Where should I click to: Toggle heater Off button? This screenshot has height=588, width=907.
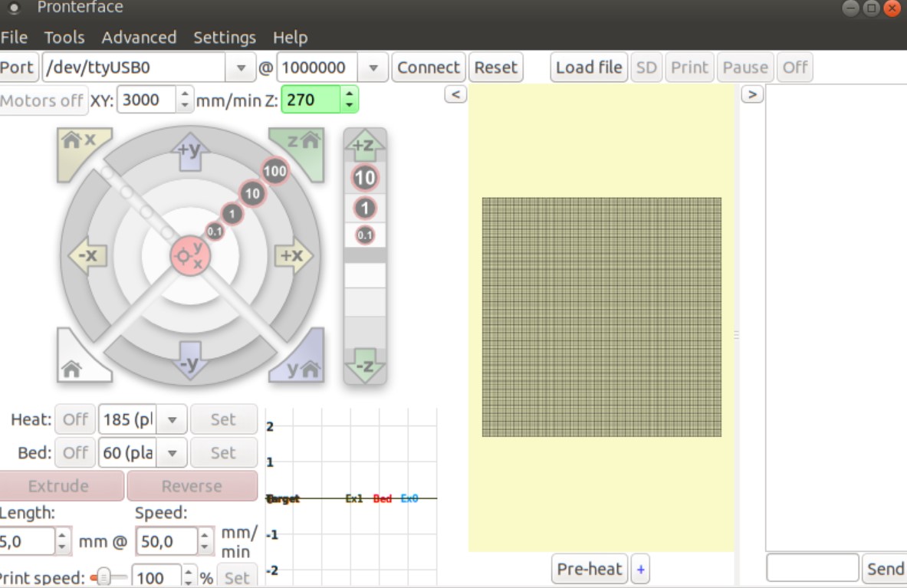tap(75, 419)
